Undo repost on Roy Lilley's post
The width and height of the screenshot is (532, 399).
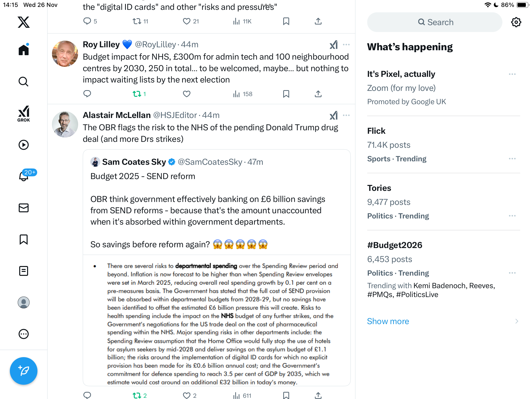point(137,94)
